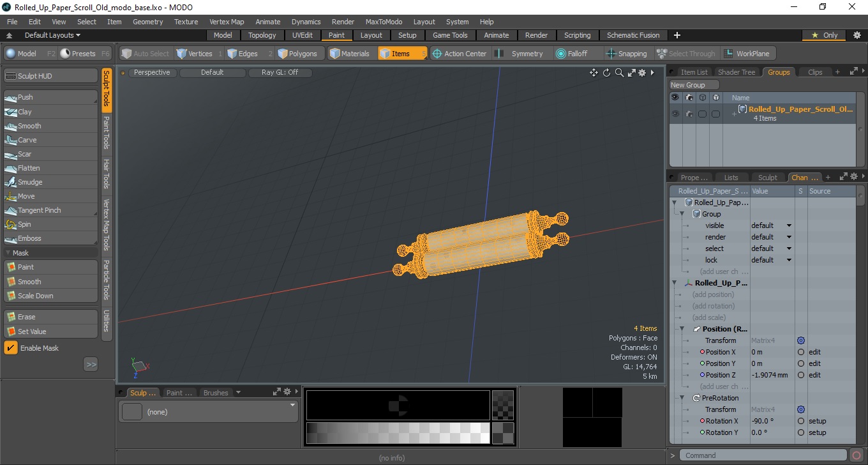The height and width of the screenshot is (465, 868).
Task: Select the Smudge sculpt tool
Action: pyautogui.click(x=51, y=182)
